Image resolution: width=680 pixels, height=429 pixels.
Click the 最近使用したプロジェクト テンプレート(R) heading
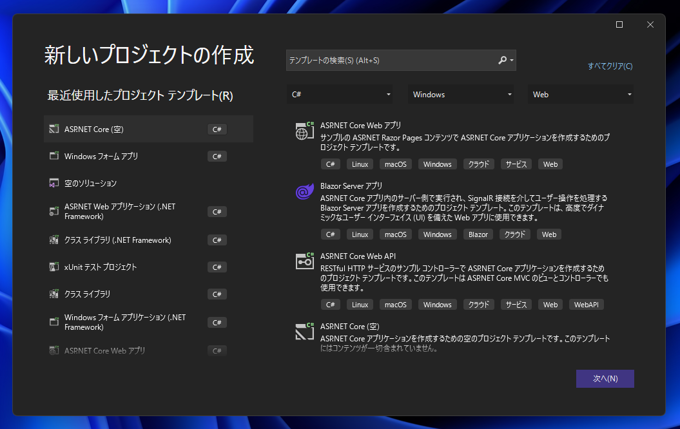pos(140,95)
